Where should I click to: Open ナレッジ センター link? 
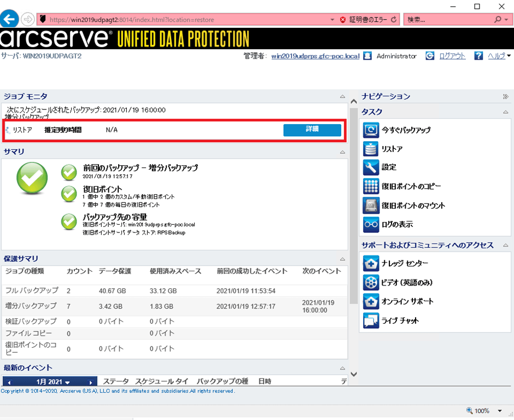405,263
